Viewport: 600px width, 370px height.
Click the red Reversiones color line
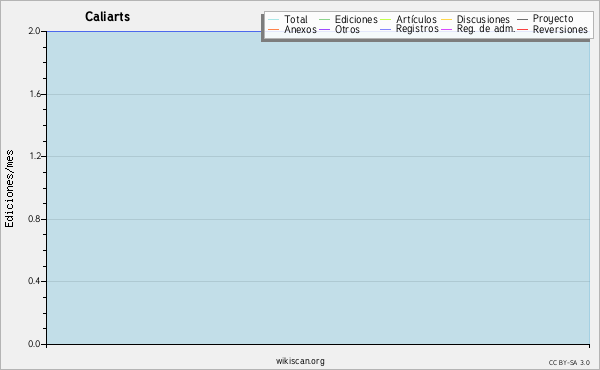(522, 29)
